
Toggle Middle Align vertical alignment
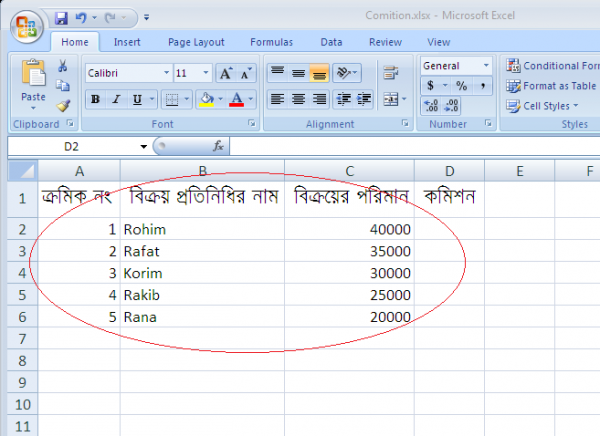coord(298,73)
